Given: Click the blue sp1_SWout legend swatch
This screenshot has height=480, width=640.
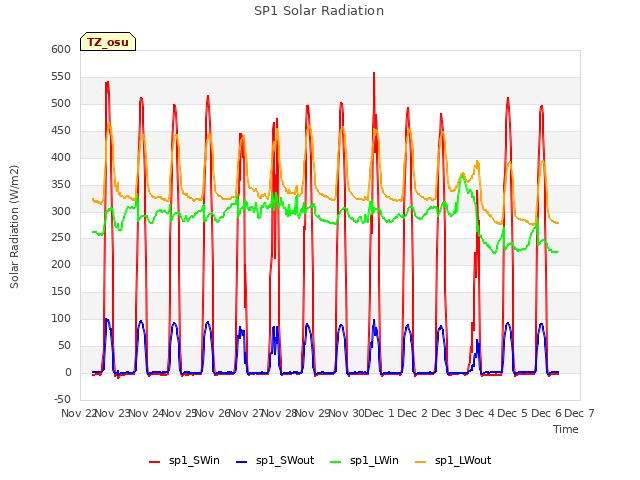Looking at the screenshot, I should [242, 462].
